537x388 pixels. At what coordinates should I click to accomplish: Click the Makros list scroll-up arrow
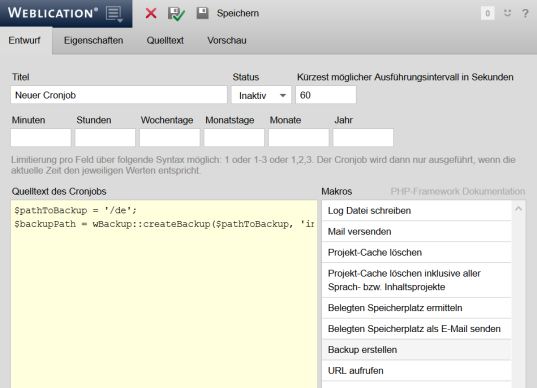point(519,209)
